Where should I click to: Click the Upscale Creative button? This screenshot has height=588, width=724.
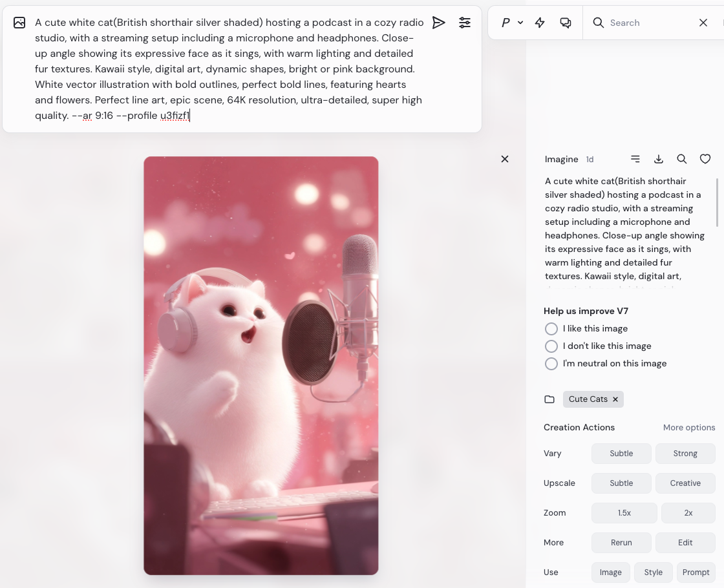tap(685, 483)
